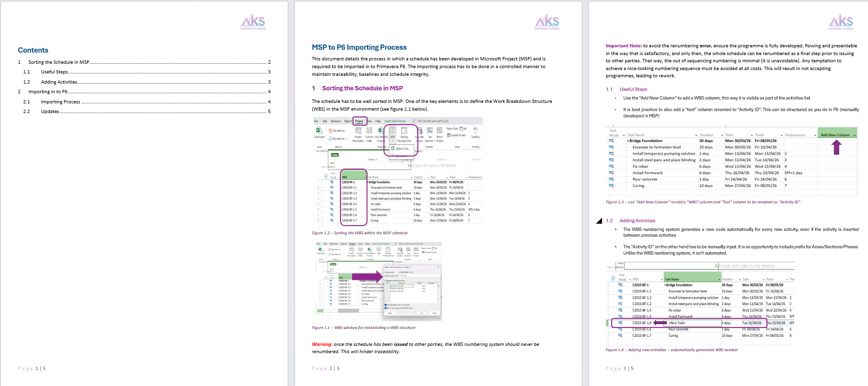Viewport: 868px width, 386px height.
Task: Click the '1.2 Adding Activities' heading text
Action: (x=631, y=221)
